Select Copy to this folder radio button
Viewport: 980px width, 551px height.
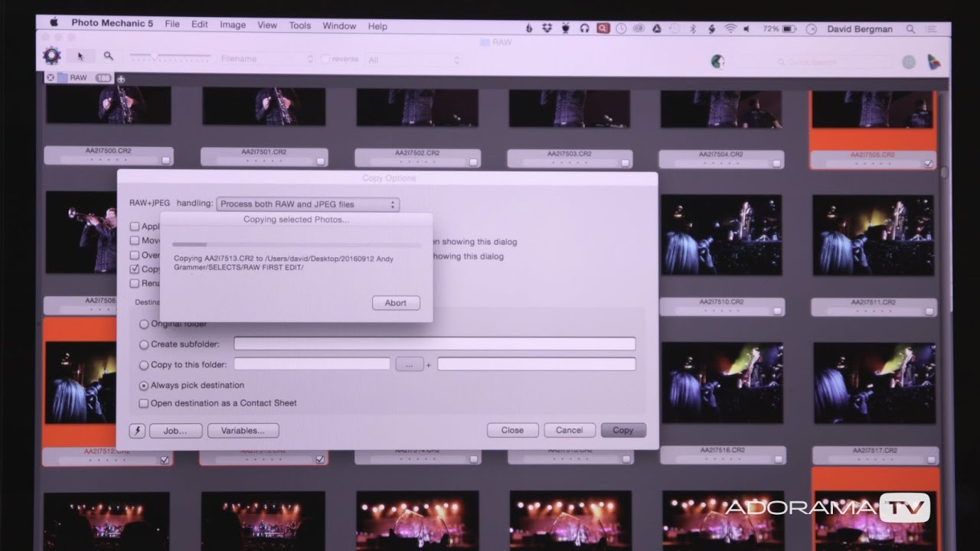144,365
